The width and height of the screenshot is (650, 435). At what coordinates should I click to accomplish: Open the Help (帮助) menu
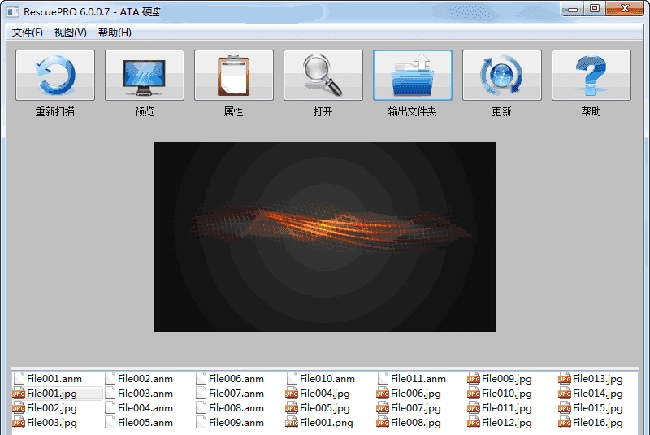coord(114,33)
